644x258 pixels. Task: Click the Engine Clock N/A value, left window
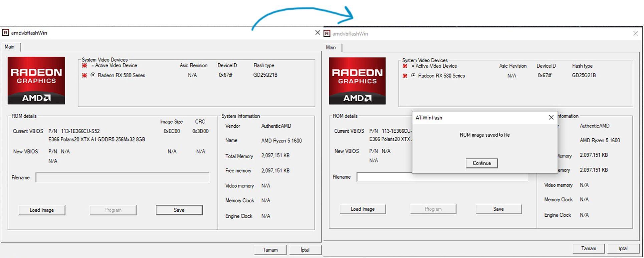[266, 216]
